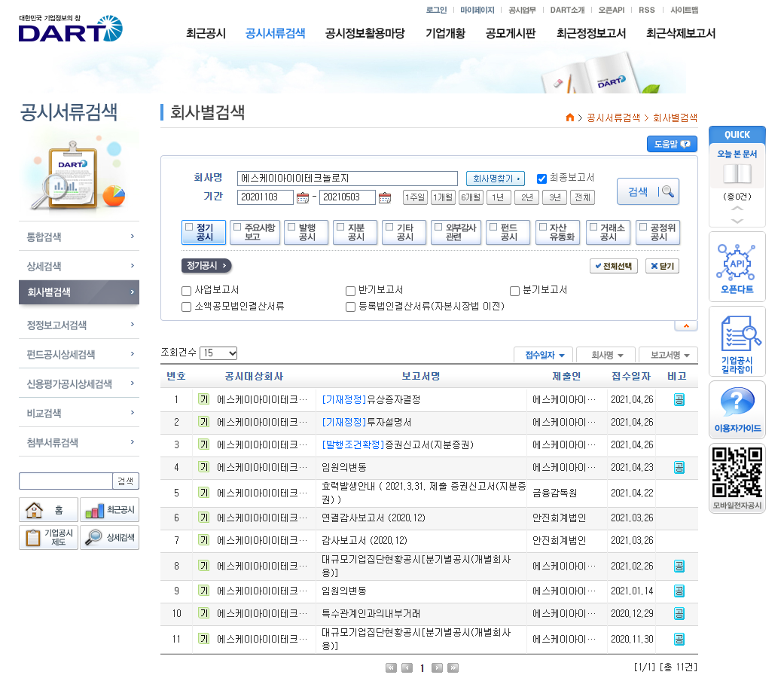784x678 pixels.
Task: Go to the previous page arrow
Action: (407, 667)
